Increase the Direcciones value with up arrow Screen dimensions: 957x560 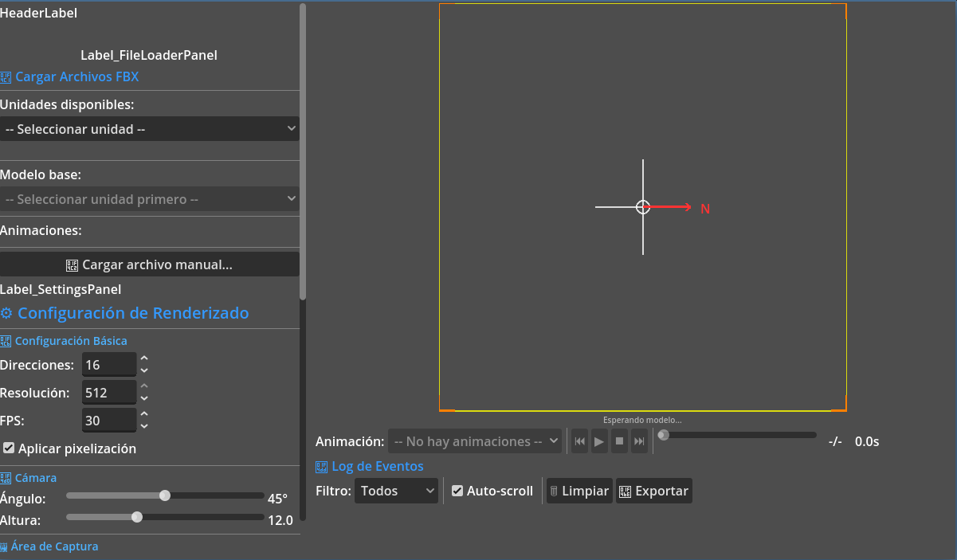coord(144,359)
